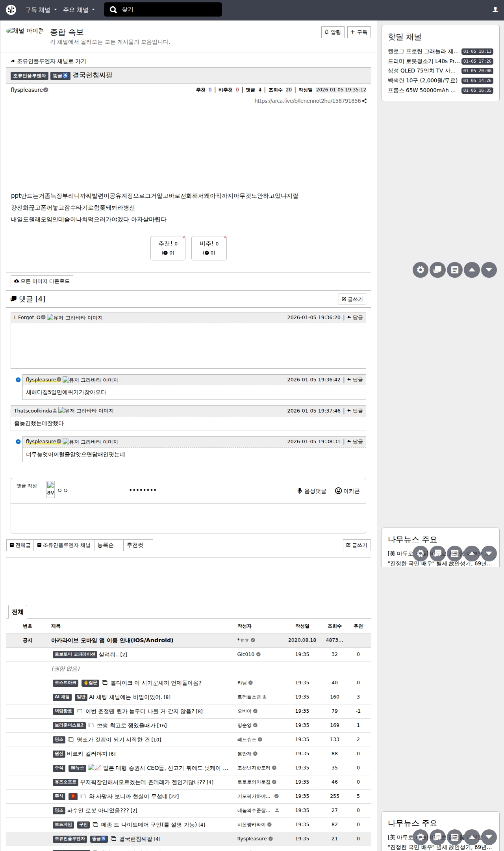Start a voice comment with 음성댓글
The width and height of the screenshot is (504, 851).
312,491
